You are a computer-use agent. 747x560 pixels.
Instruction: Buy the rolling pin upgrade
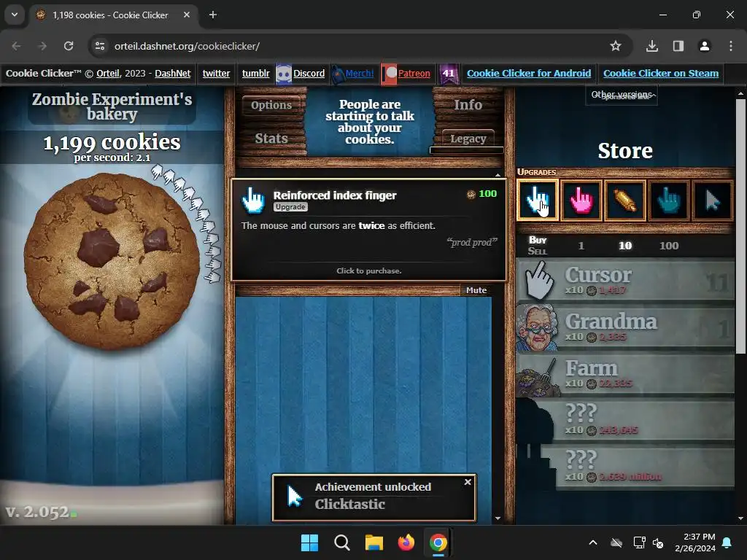coord(625,201)
